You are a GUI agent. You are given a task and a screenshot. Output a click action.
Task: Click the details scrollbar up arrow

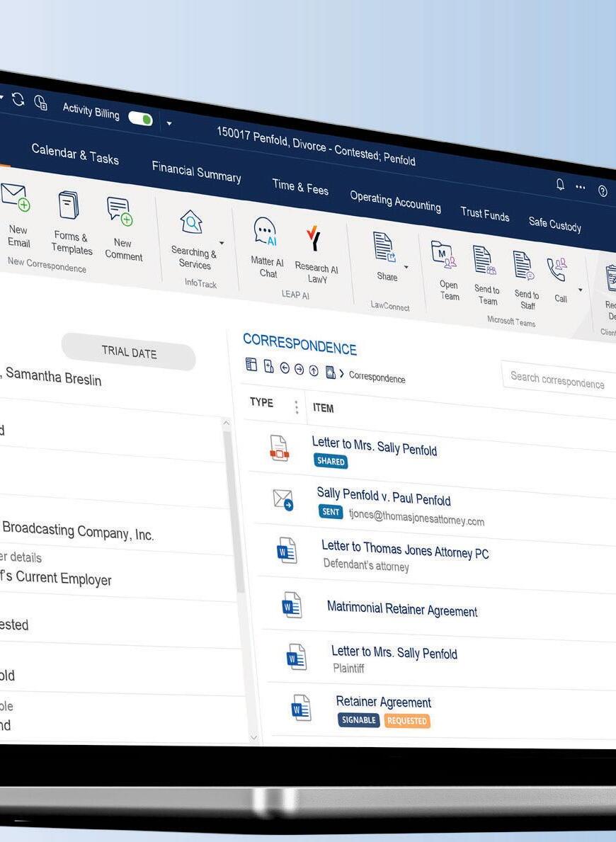pos(226,423)
